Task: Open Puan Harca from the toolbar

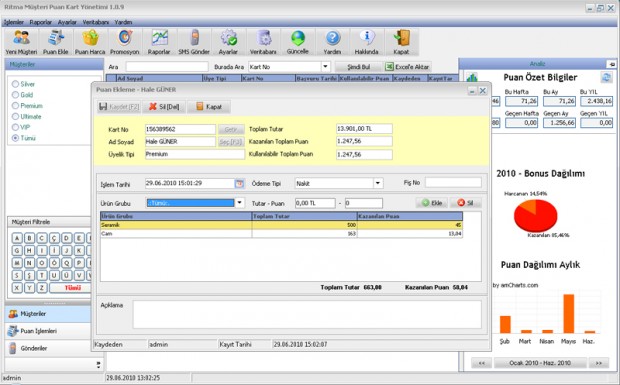Action: (90, 42)
